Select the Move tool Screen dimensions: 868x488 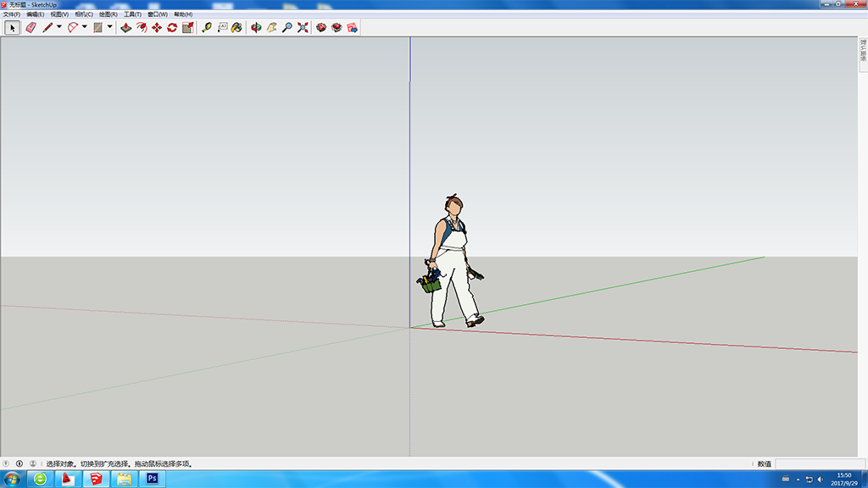click(157, 27)
